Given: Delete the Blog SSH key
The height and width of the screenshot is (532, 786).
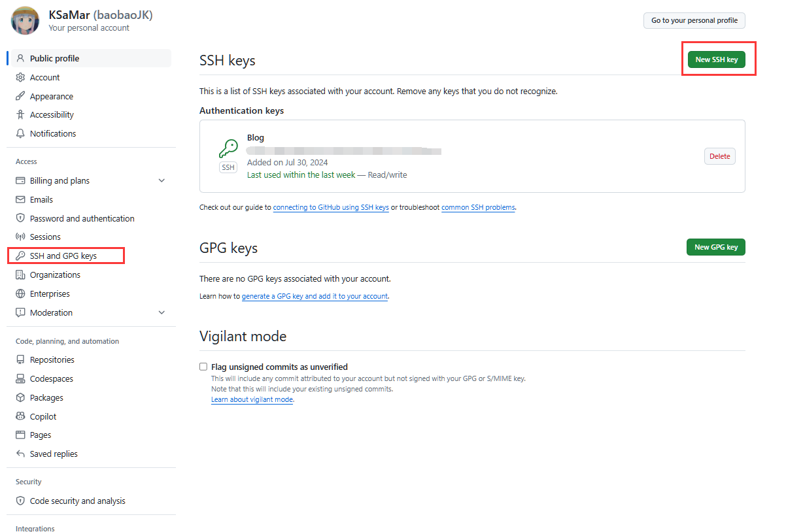Looking at the screenshot, I should [720, 156].
